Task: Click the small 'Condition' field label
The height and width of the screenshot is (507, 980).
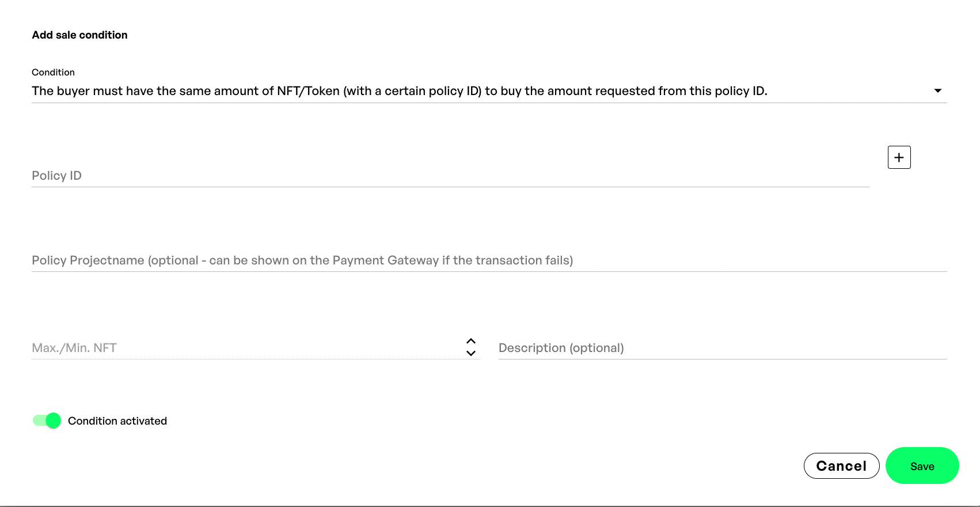Action: click(x=53, y=73)
